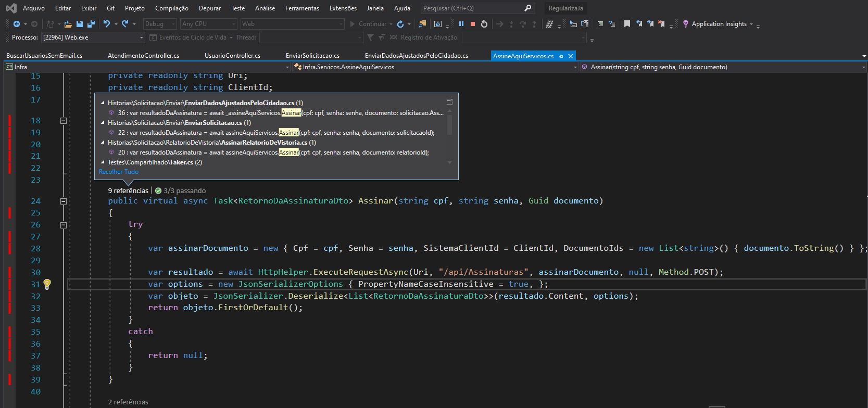The width and height of the screenshot is (868, 408).
Task: Restart debugging with circular arrow icon
Action: tap(484, 24)
